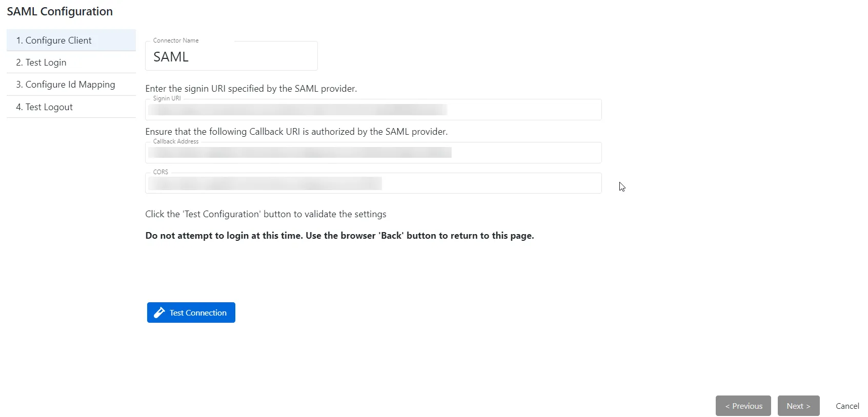Click the small Connector Name label
This screenshot has height=417, width=868.
click(176, 40)
